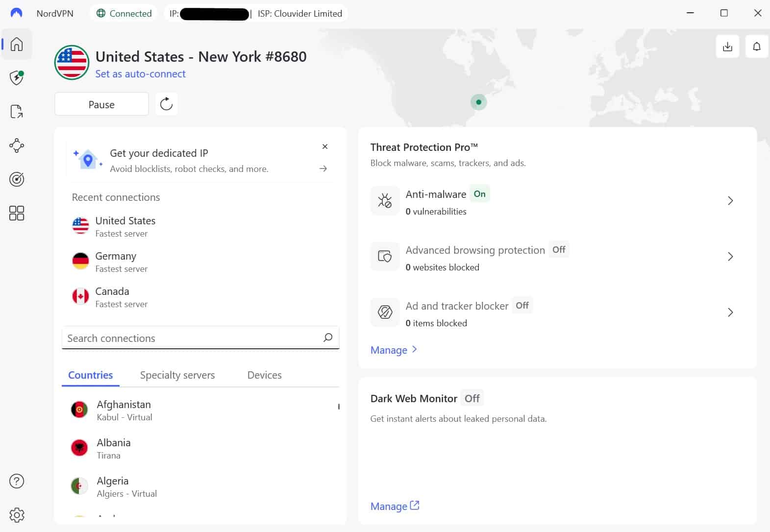Click the Ad and tracker blocker icon
Screen dimensions: 770x532
385,313
